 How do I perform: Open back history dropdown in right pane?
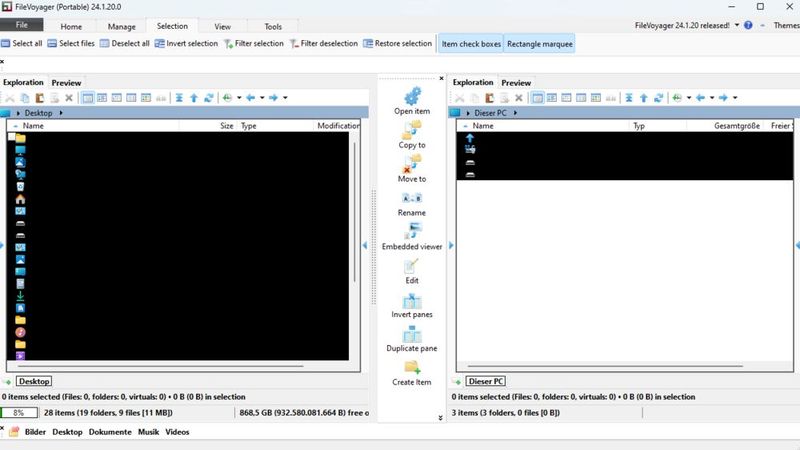712,97
